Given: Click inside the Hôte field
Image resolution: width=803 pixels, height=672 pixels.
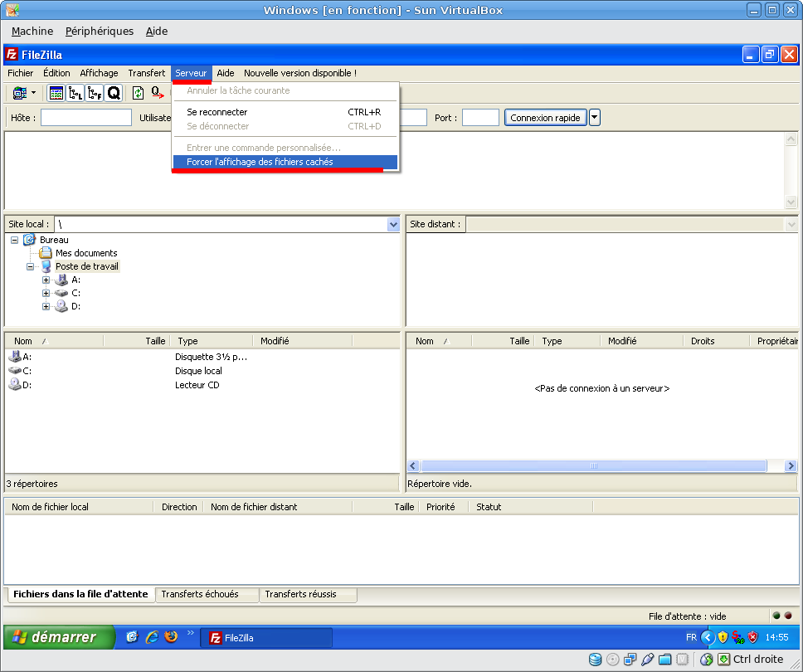Looking at the screenshot, I should 86,117.
